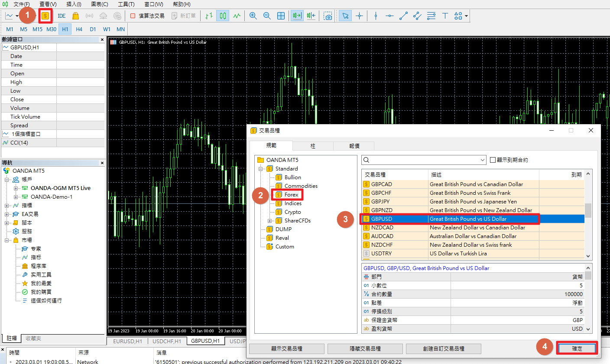
Task: Collapse the Standard folder
Action: tap(261, 169)
